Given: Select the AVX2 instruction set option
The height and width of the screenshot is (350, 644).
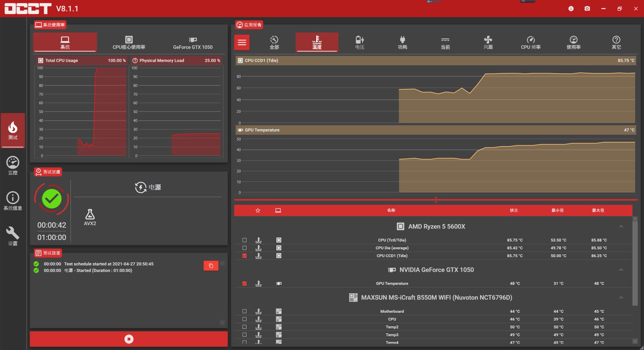Looking at the screenshot, I should (90, 217).
